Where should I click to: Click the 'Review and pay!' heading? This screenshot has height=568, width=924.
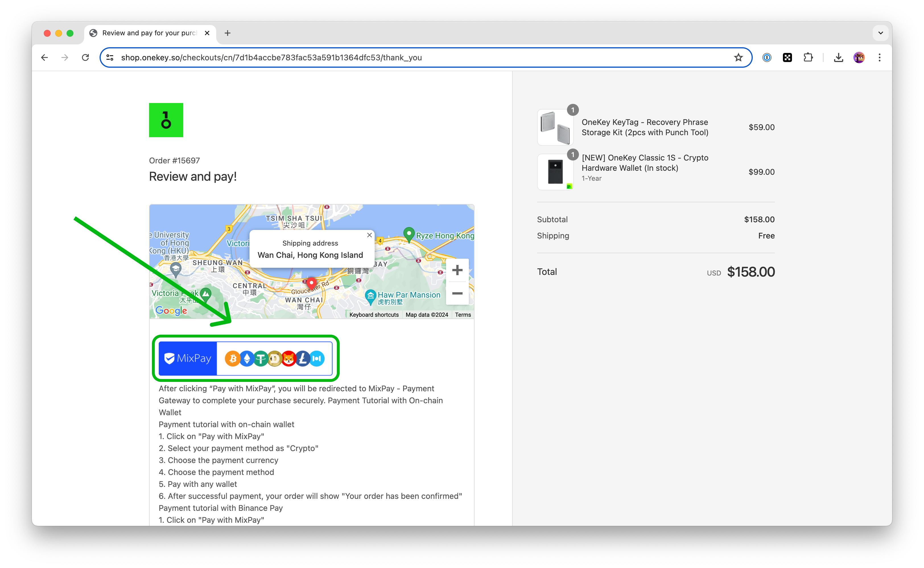(x=193, y=176)
